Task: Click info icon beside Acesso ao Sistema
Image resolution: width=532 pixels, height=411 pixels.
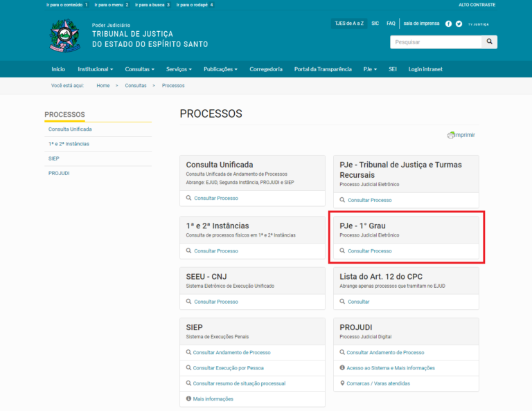Action: 342,367
